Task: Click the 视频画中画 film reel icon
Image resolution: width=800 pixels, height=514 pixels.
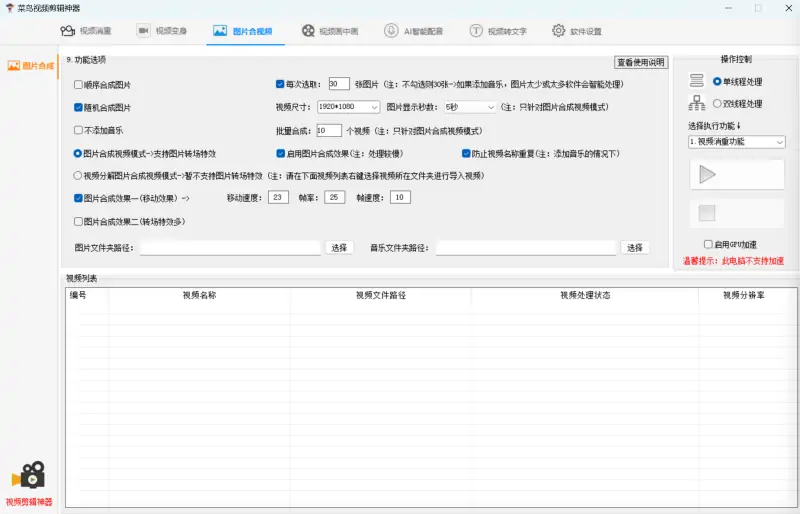Action: [306, 31]
